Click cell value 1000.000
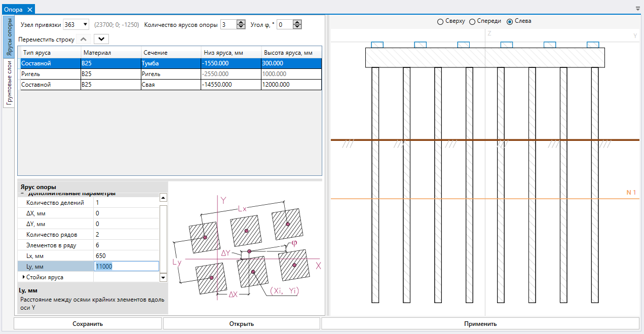The height and width of the screenshot is (334, 644). pos(291,74)
